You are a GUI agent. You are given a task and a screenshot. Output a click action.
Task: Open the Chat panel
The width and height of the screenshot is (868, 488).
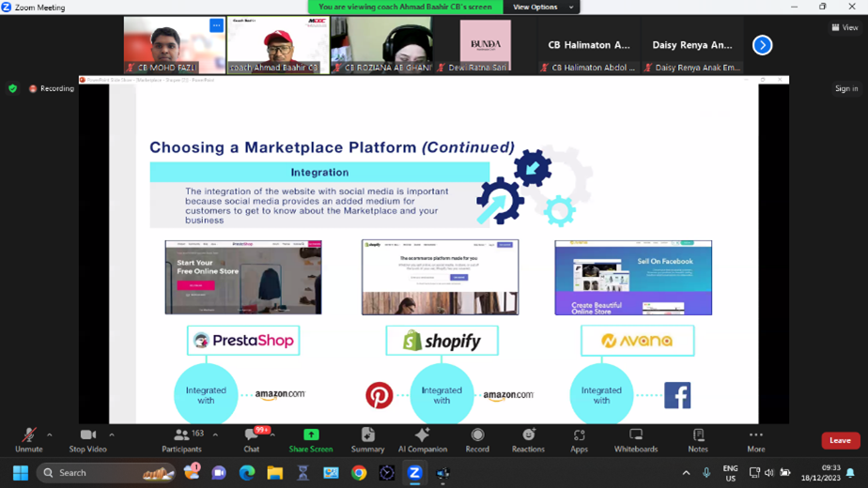pos(252,440)
